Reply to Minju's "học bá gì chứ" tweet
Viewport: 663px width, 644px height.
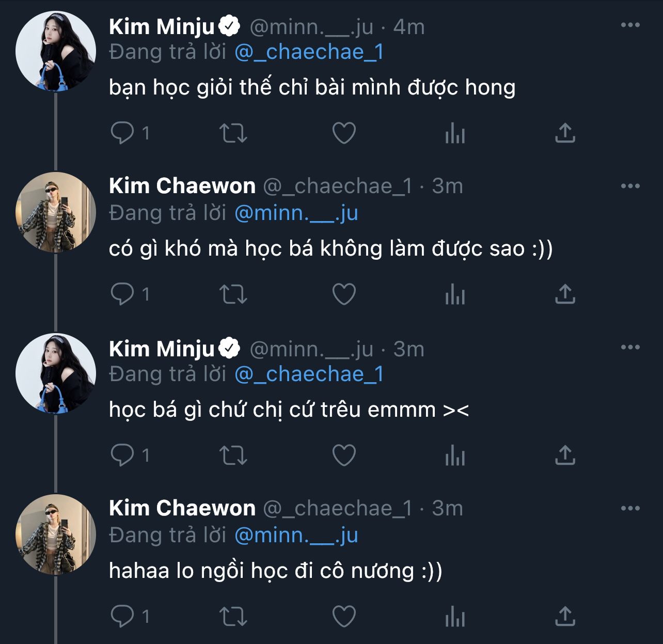coord(122,455)
